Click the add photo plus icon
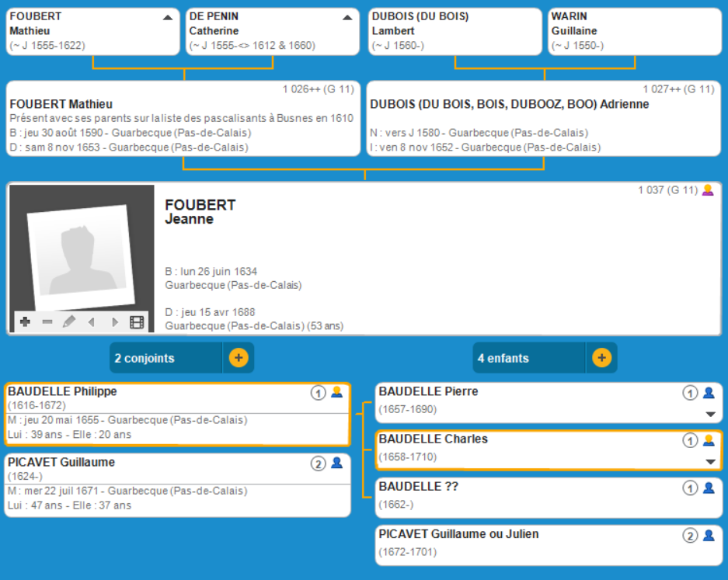 click(x=25, y=322)
